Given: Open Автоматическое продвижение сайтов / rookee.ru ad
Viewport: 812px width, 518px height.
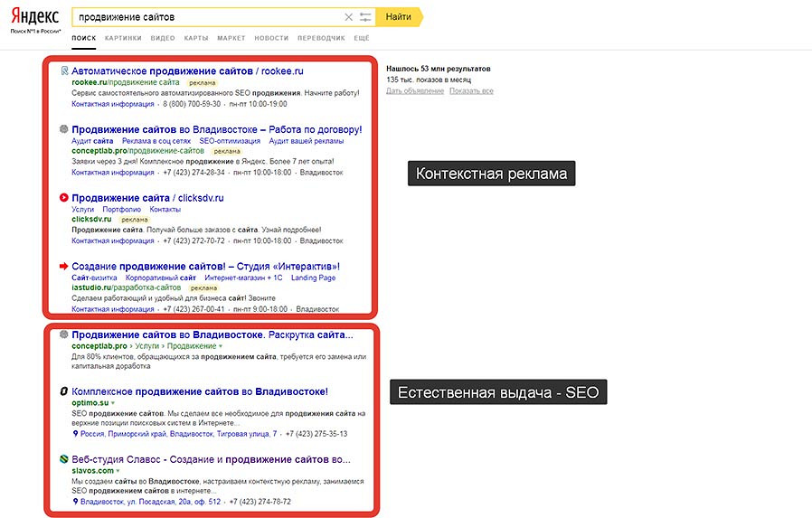Looking at the screenshot, I should point(187,71).
